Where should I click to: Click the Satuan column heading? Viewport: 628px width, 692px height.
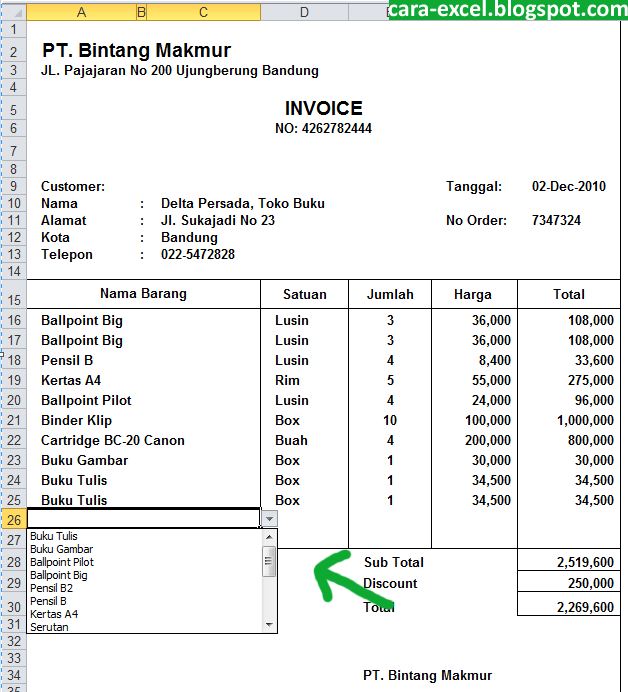[x=305, y=294]
